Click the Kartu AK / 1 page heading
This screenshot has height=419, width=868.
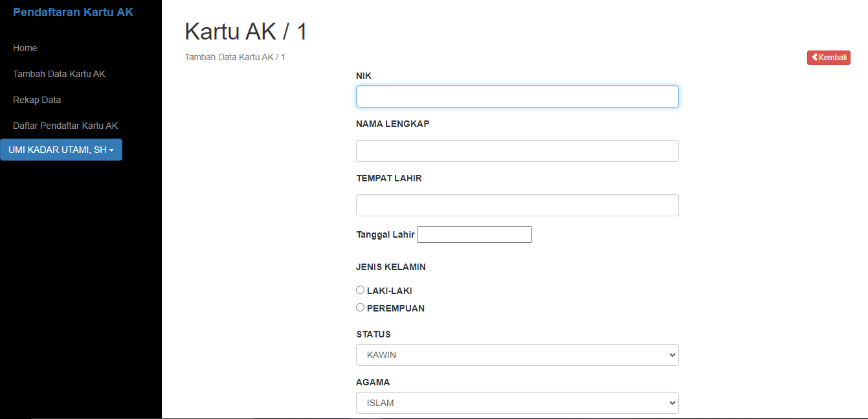(246, 32)
